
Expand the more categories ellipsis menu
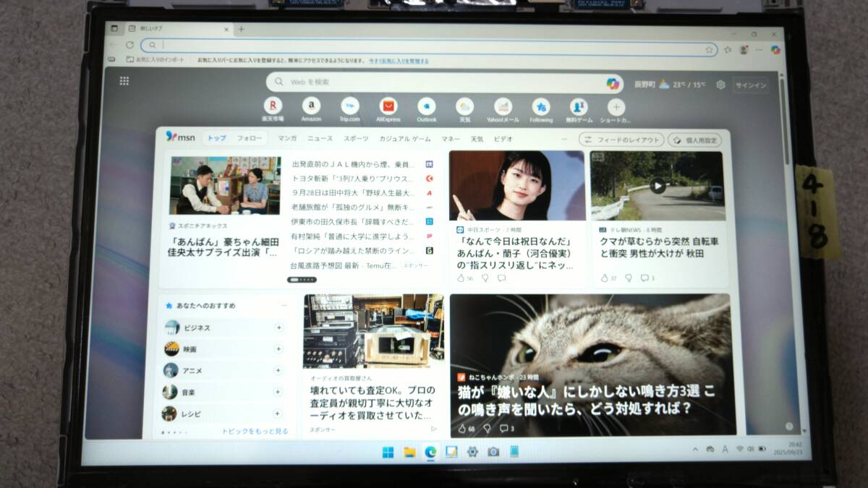coord(564,139)
